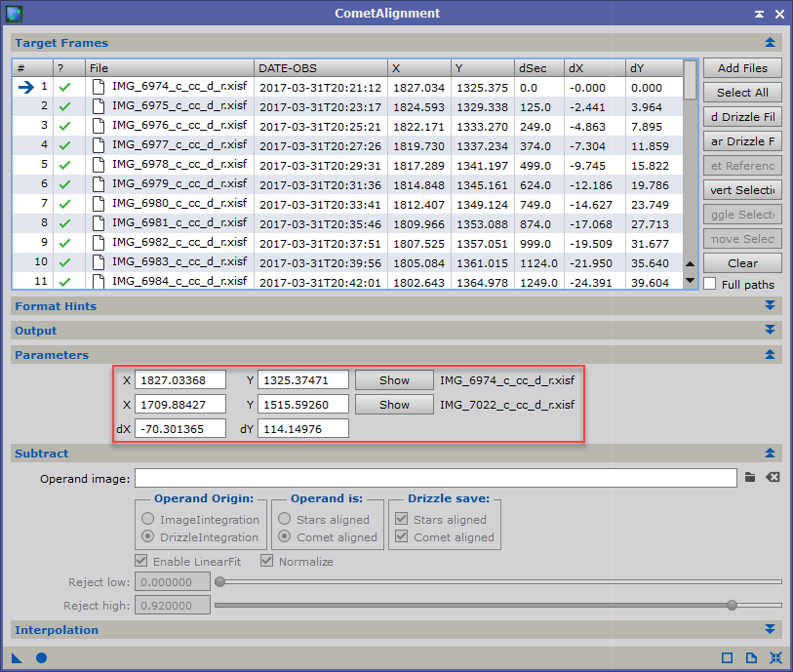
Task: Toggle the Enable LinearFit checkbox
Action: click(x=141, y=561)
